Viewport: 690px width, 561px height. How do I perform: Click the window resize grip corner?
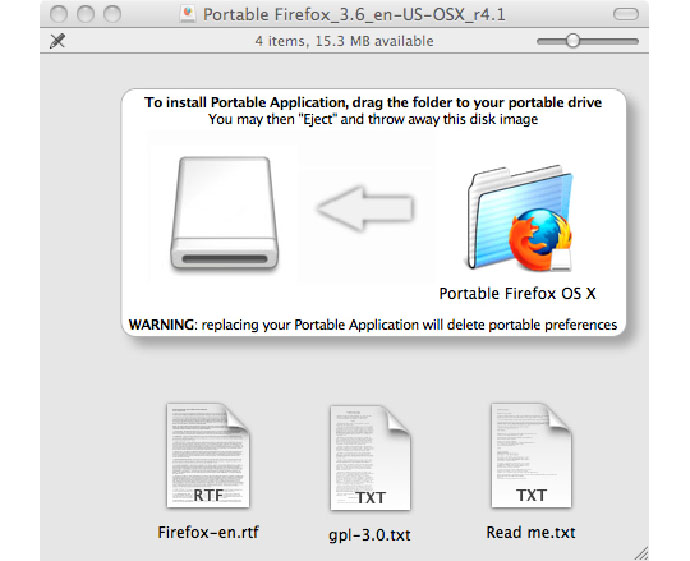tap(640, 552)
